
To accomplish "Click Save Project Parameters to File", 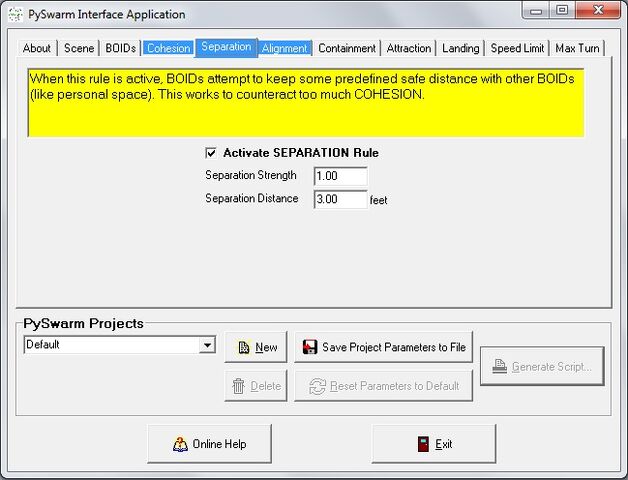I will click(384, 347).
